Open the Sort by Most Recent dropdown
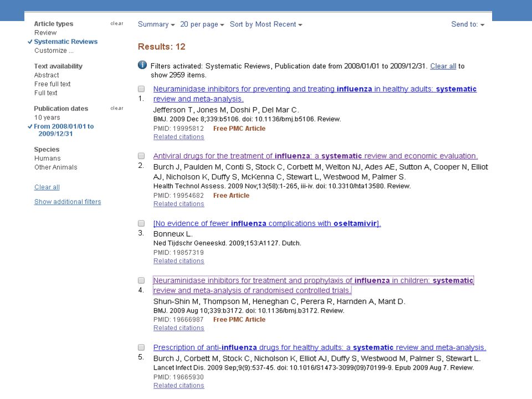This screenshot has height=399, width=532. (265, 24)
